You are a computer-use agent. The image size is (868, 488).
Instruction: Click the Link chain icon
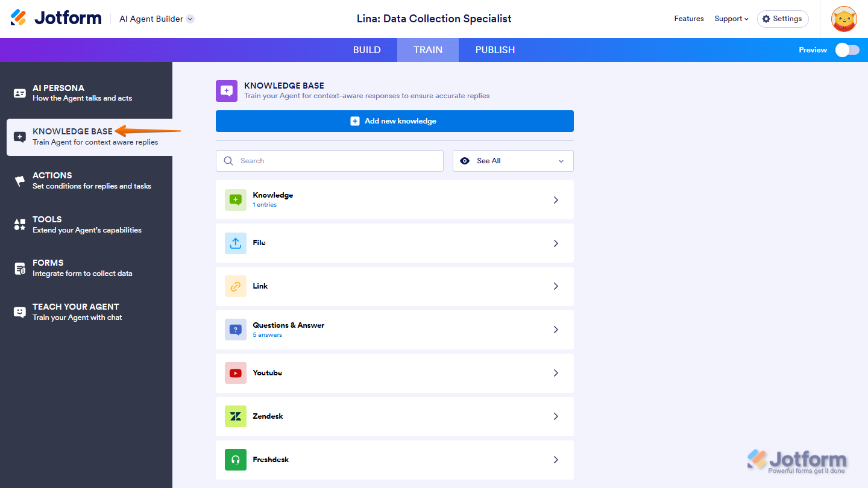pos(236,286)
